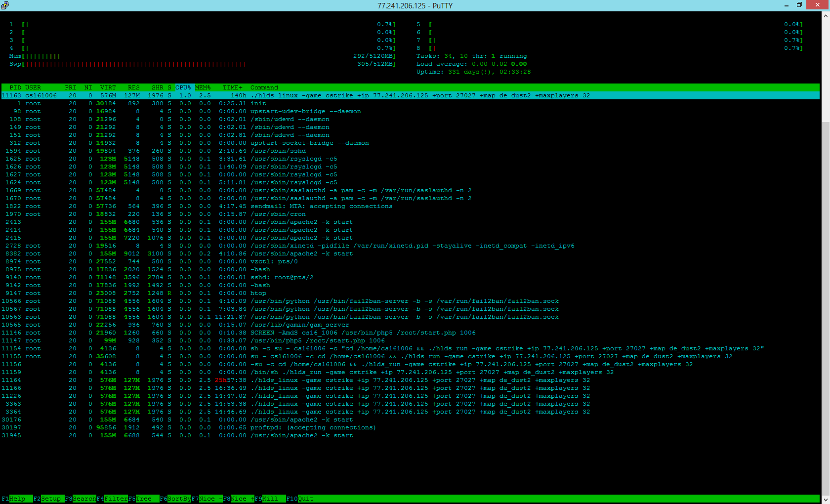Select process 11159 /bin/sh hlds_run row
This screenshot has width=830, height=504.
(x=410, y=372)
